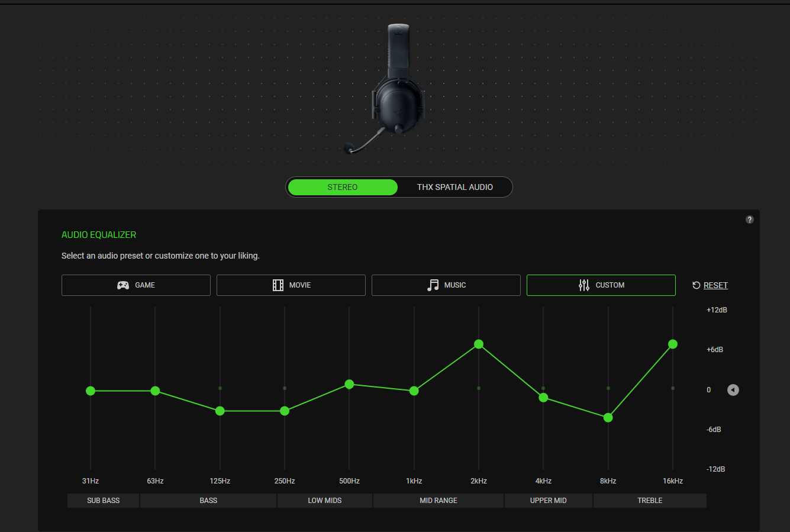Screen dimensions: 790x532
Task: Select the 8kHz slider handle
Action: 608,417
